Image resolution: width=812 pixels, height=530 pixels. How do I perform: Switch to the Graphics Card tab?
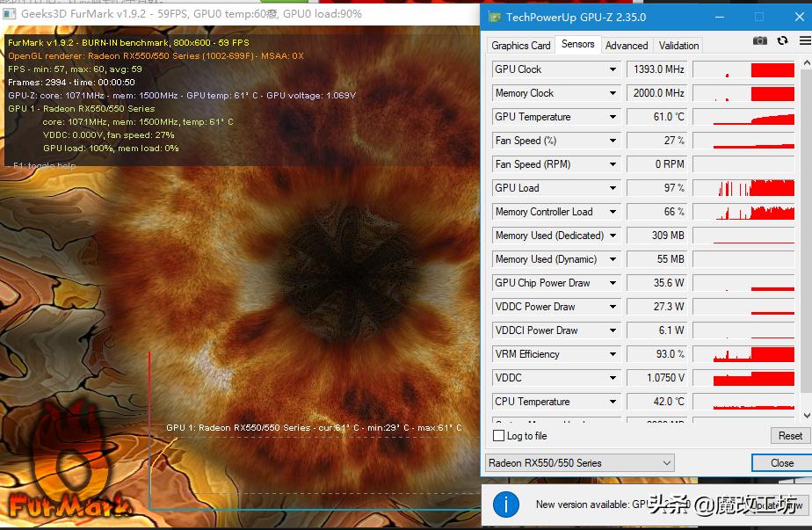[x=521, y=46]
